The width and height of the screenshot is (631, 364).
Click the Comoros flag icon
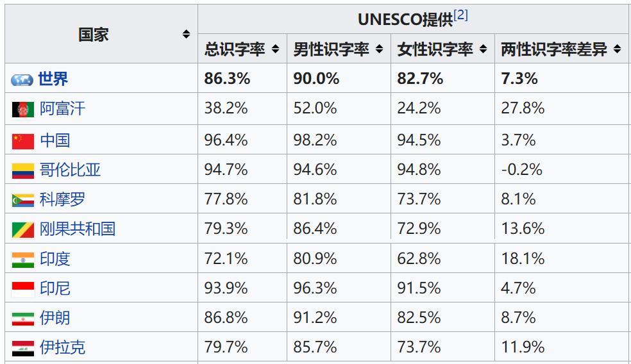click(23, 201)
